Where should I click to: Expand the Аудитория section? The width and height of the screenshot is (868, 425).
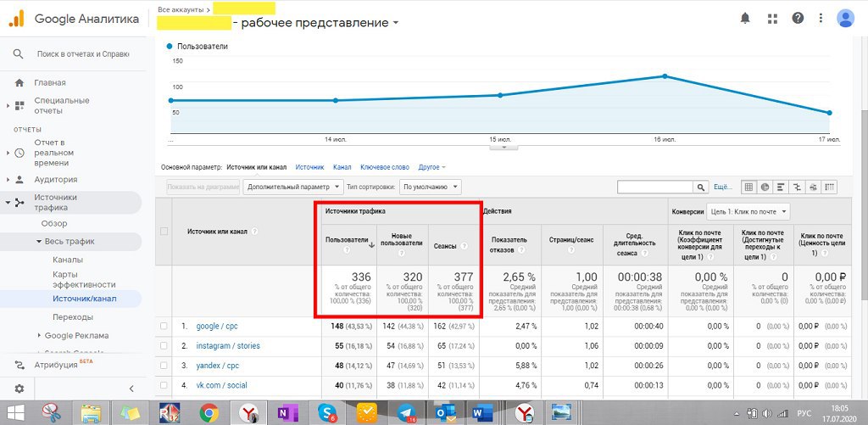pos(8,180)
